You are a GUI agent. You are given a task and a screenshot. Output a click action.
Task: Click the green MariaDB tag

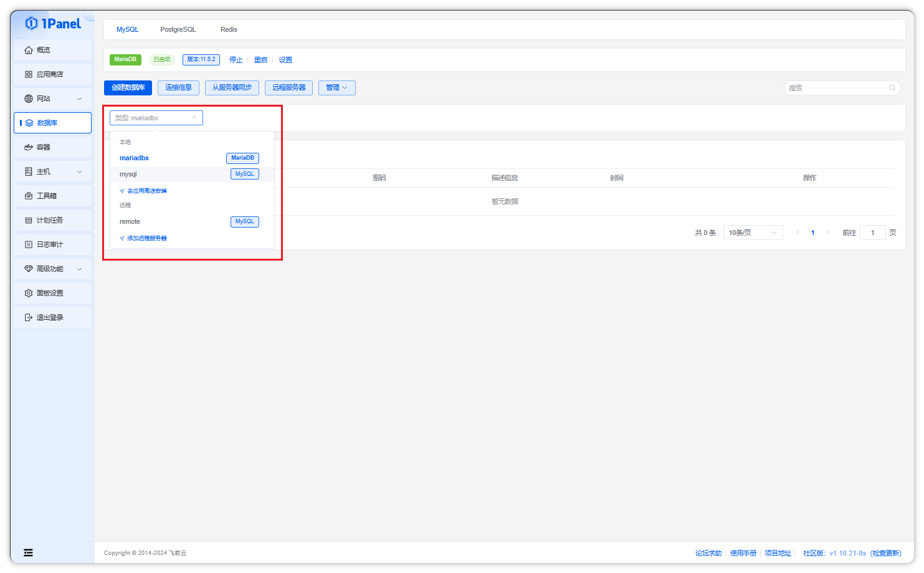(125, 60)
